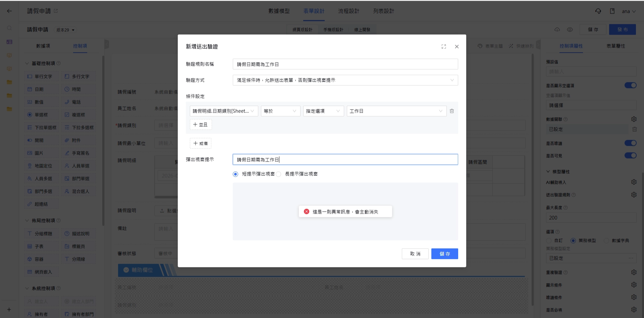Viewport: 644px width, 318px height.
Task: Toggle 是否可見 switch
Action: pos(630,155)
